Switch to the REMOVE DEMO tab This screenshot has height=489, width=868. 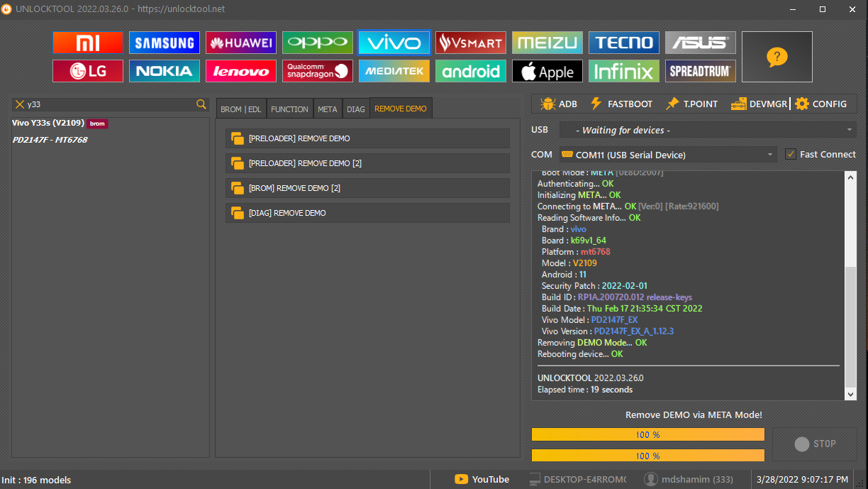coord(401,109)
